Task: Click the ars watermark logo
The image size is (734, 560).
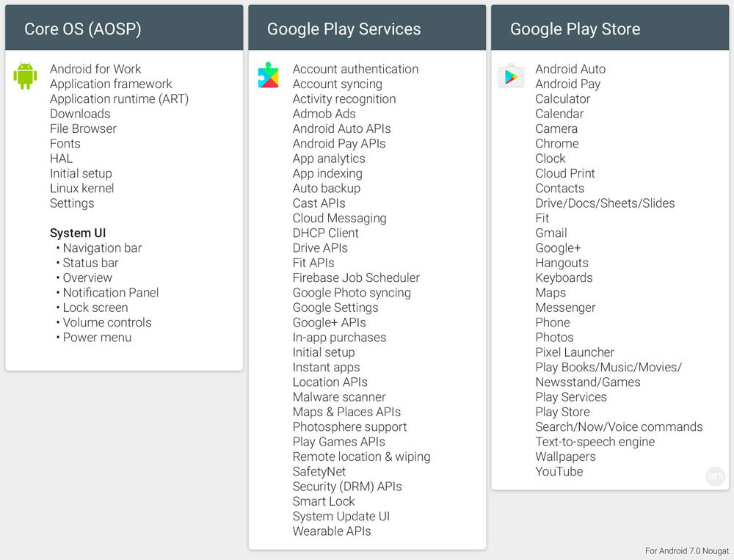Action: tap(715, 476)
